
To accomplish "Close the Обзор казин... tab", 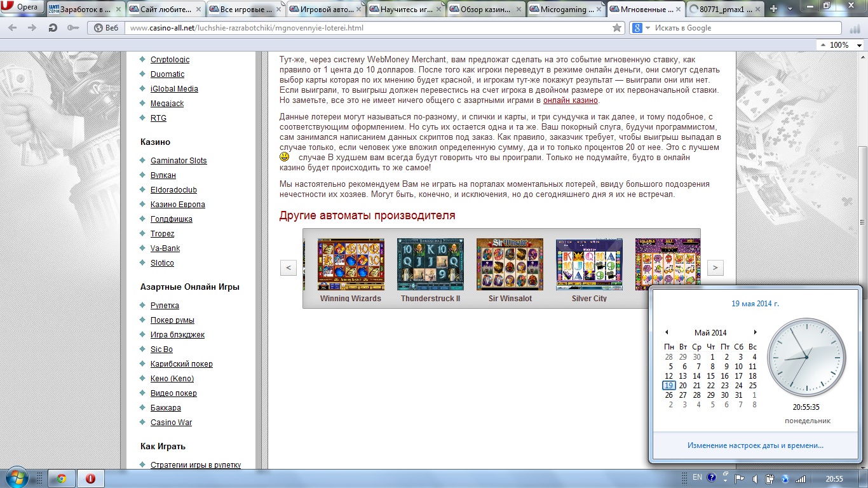I will tap(519, 9).
